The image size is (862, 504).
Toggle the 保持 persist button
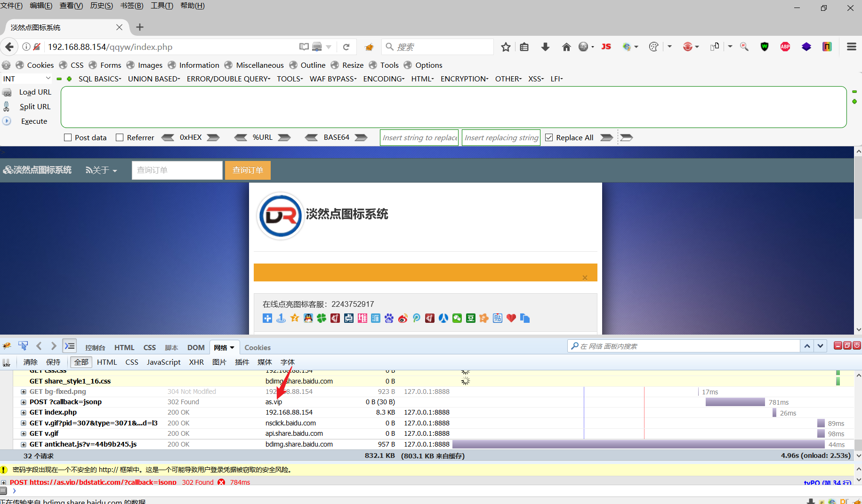pyautogui.click(x=53, y=362)
